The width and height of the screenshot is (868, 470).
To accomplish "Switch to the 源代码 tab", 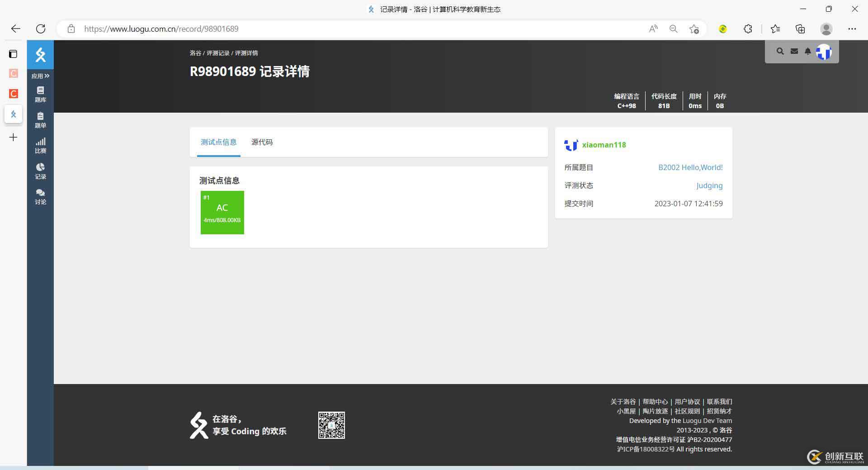I will pos(262,142).
